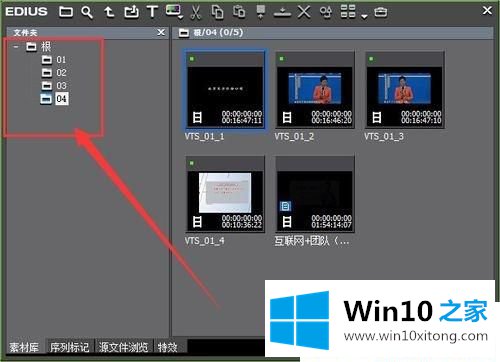Select the 互联网+团队 sequence thumbnail
This screenshot has height=362, width=500.
tap(315, 194)
